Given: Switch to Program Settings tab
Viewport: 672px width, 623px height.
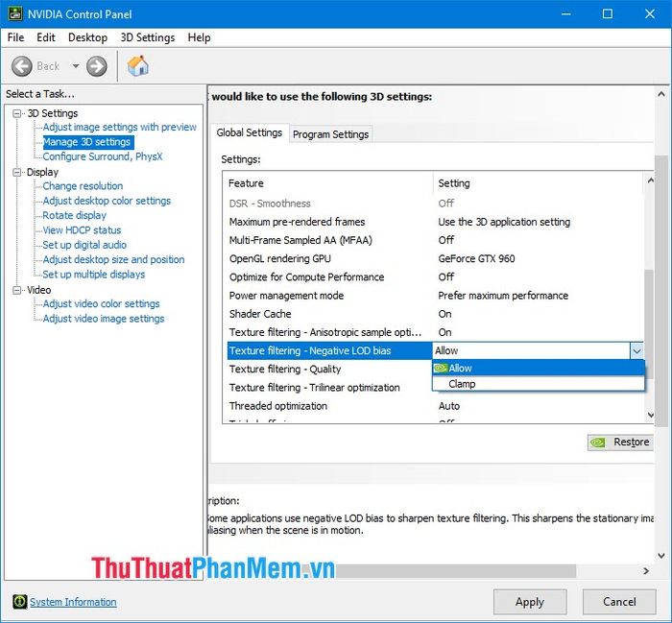Looking at the screenshot, I should [x=330, y=134].
